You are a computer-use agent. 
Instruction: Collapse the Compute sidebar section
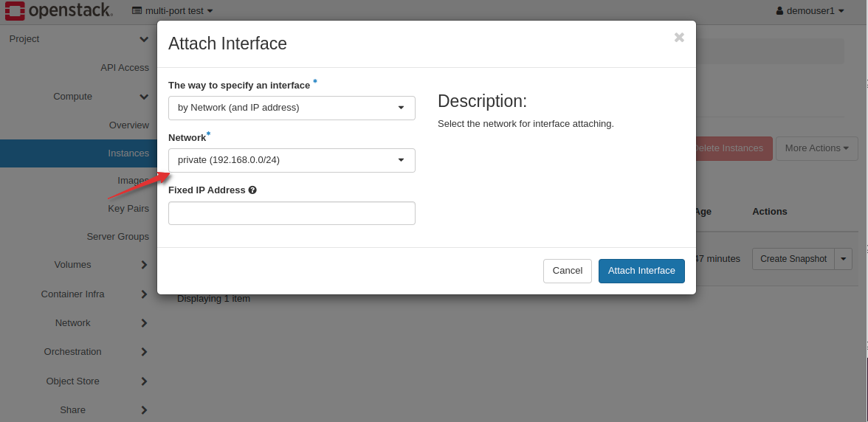[144, 97]
